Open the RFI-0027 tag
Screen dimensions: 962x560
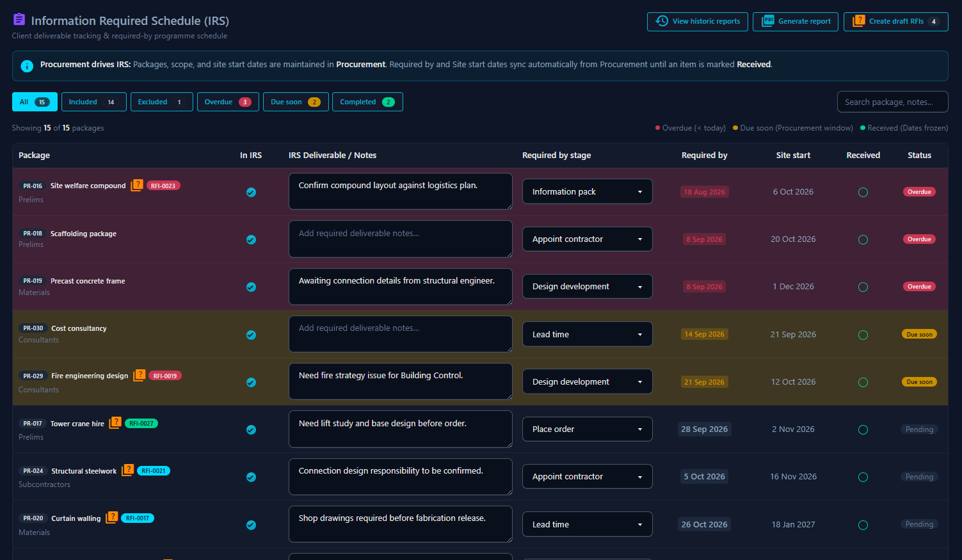click(x=141, y=424)
